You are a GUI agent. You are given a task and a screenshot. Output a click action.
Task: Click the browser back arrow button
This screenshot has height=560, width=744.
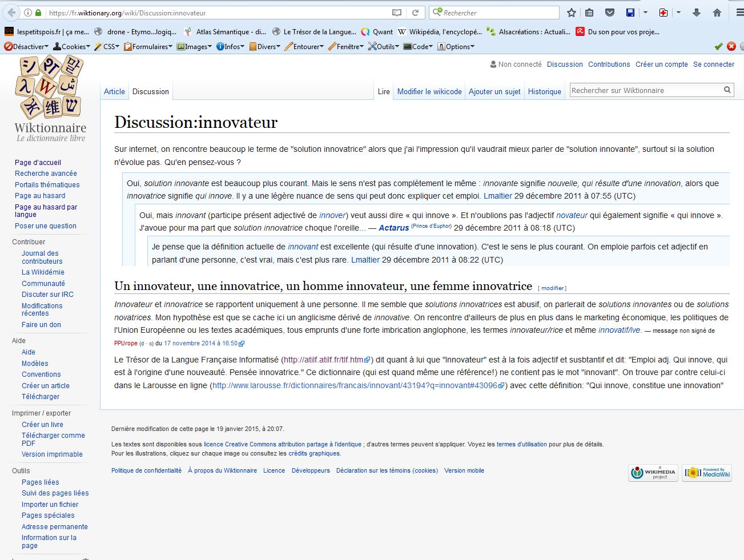coord(11,13)
